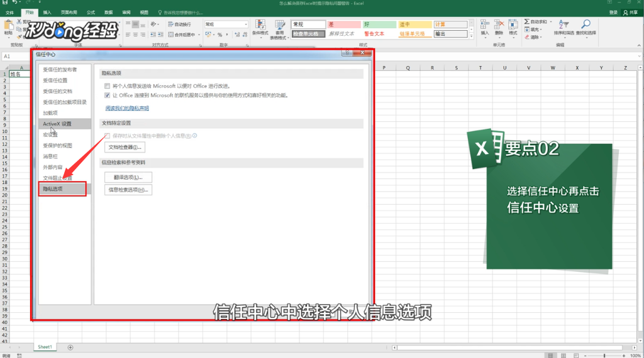This screenshot has width=644, height=358.
Task: Click the Document Inspector (文档检查器) button
Action: (125, 147)
